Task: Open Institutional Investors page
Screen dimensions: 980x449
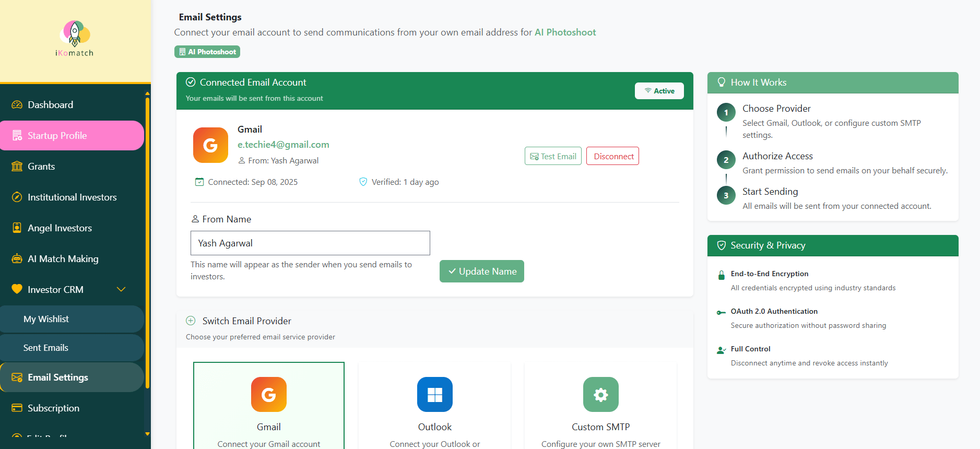Action: 72,197
